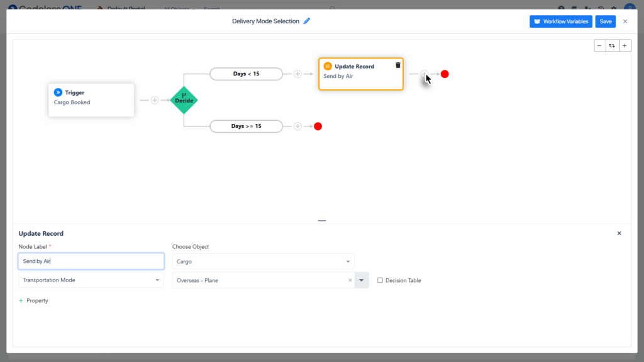Screen dimensions: 644x362
Task: Click the Workflow Variables button
Action: 560,21
